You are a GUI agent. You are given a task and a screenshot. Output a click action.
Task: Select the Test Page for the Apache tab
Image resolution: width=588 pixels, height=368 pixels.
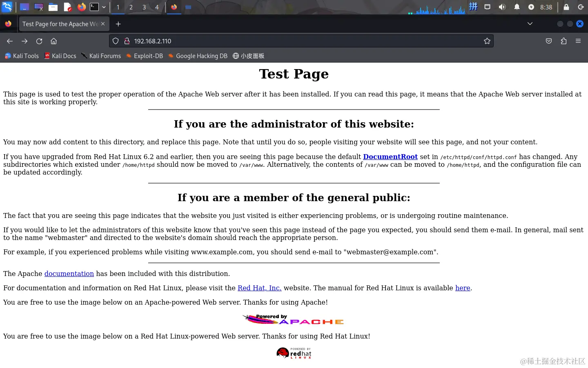[64, 24]
